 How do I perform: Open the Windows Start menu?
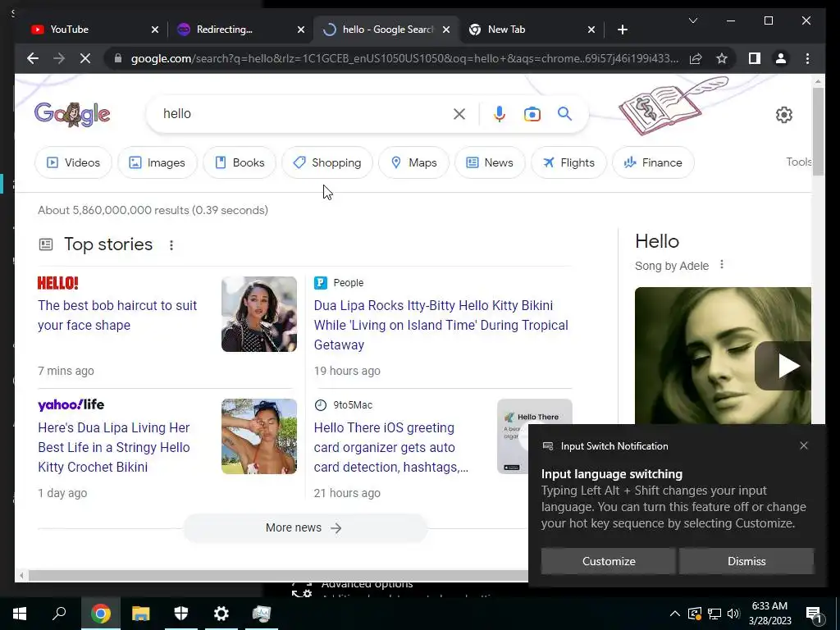coord(20,614)
